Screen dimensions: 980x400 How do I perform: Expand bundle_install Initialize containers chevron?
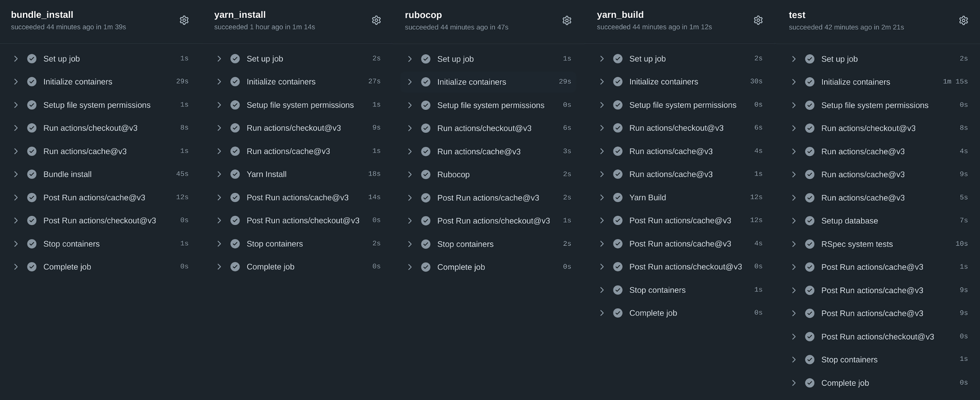pyautogui.click(x=16, y=82)
